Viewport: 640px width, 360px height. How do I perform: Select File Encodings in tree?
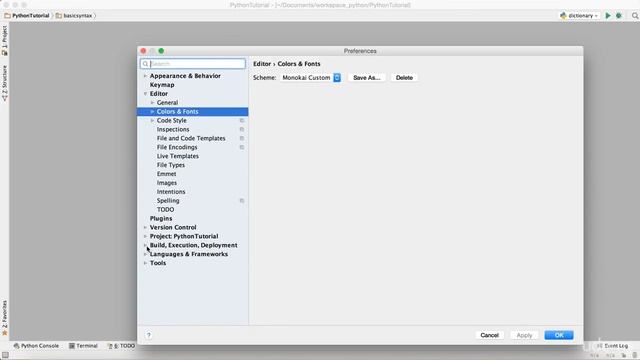click(177, 147)
